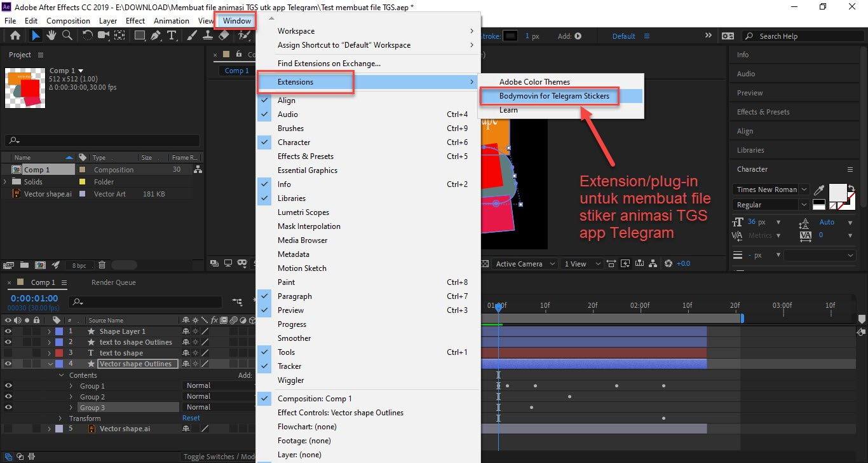868x463 pixels.
Task: Click the Character fill color swatch
Action: coord(838,191)
